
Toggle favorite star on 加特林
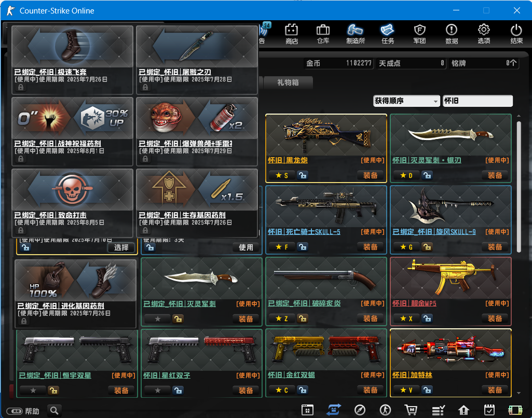point(407,390)
